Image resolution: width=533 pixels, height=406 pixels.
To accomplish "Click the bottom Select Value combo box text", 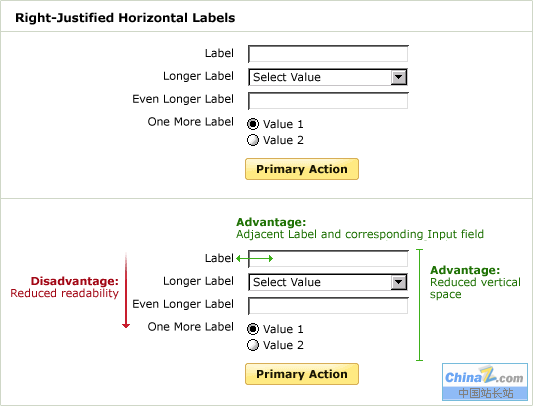I will [287, 283].
